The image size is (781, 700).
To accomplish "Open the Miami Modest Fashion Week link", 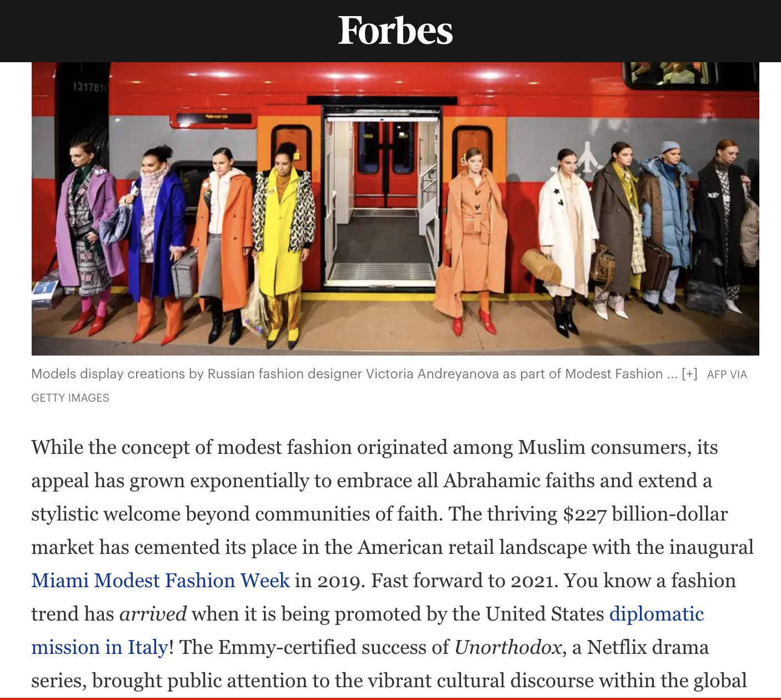I will 161,581.
